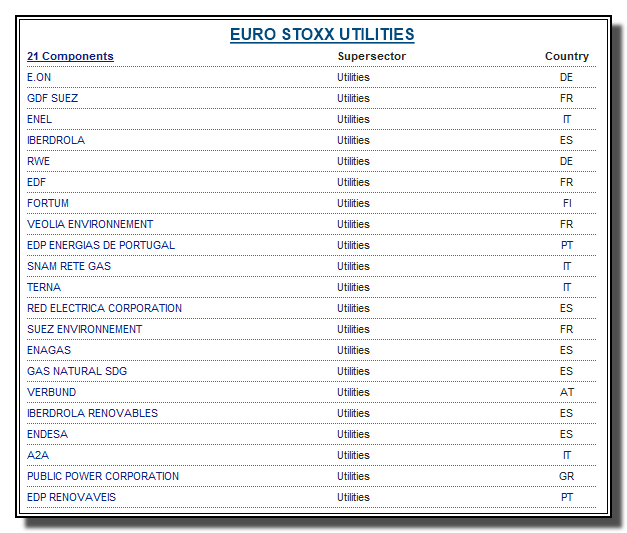Select PUBLIC POWER CORPORATION entry
This screenshot has height=533, width=627.
[103, 476]
